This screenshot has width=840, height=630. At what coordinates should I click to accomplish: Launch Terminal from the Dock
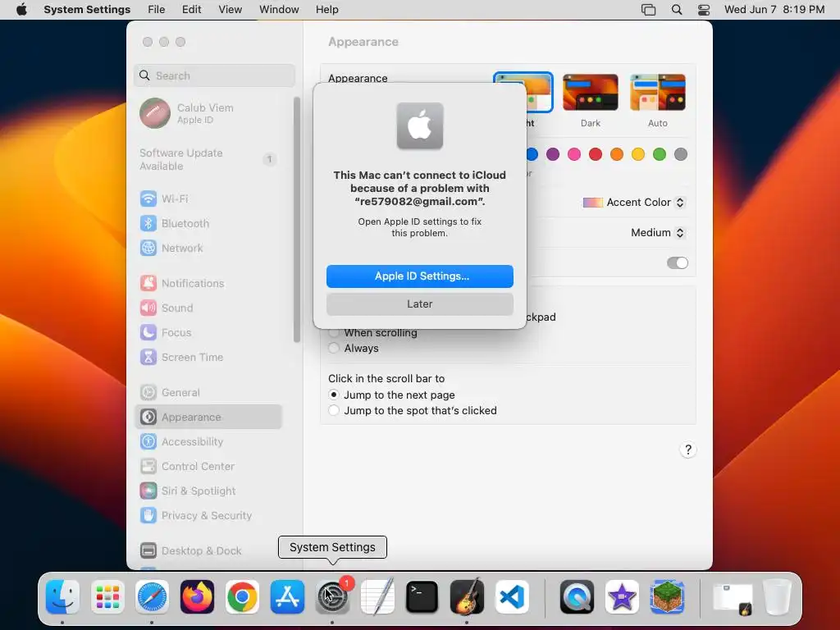pos(422,596)
